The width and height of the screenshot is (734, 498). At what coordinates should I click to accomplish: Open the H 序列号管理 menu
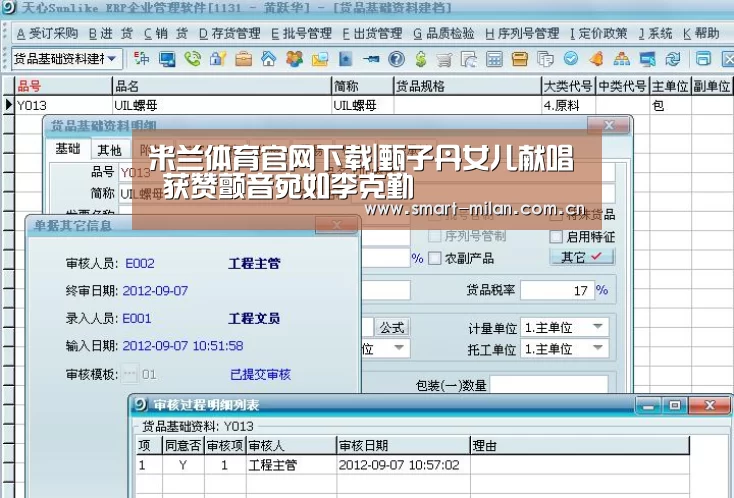pyautogui.click(x=522, y=34)
